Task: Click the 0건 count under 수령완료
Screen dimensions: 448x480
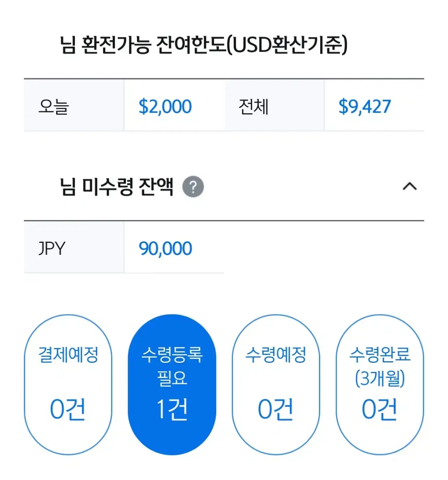Action: [x=380, y=409]
